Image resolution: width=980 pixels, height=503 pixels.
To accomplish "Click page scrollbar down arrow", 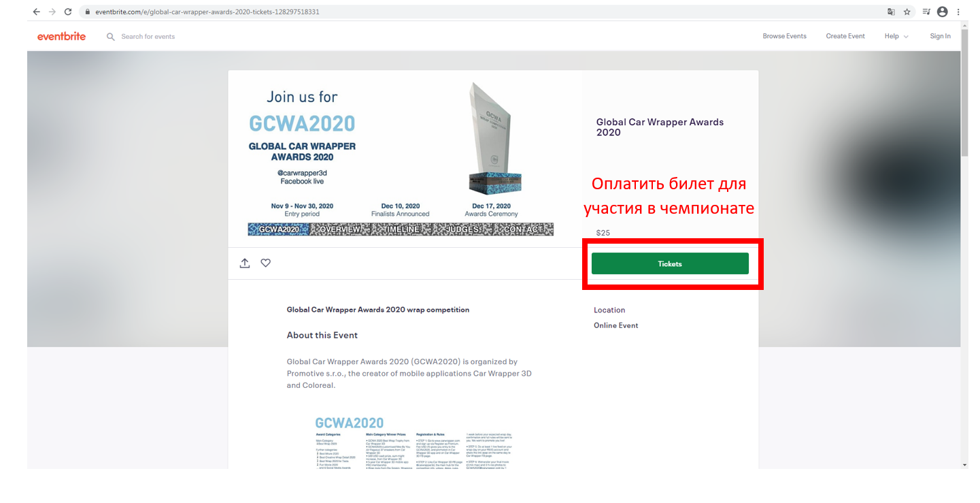I will [x=965, y=464].
